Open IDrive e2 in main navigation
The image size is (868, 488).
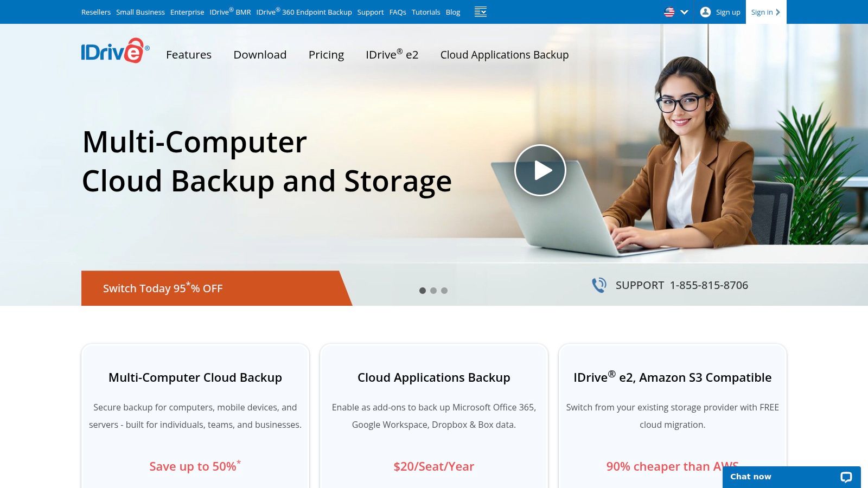pyautogui.click(x=392, y=54)
